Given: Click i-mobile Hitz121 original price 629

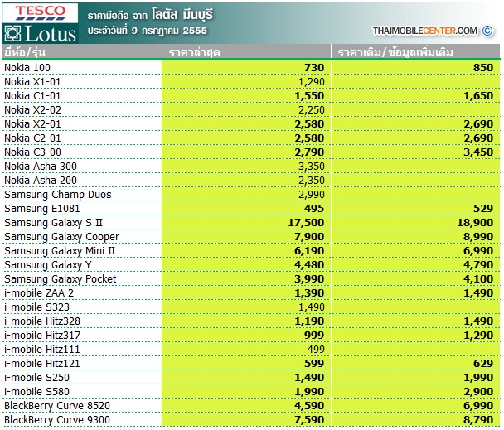Looking at the screenshot, I should (483, 364).
